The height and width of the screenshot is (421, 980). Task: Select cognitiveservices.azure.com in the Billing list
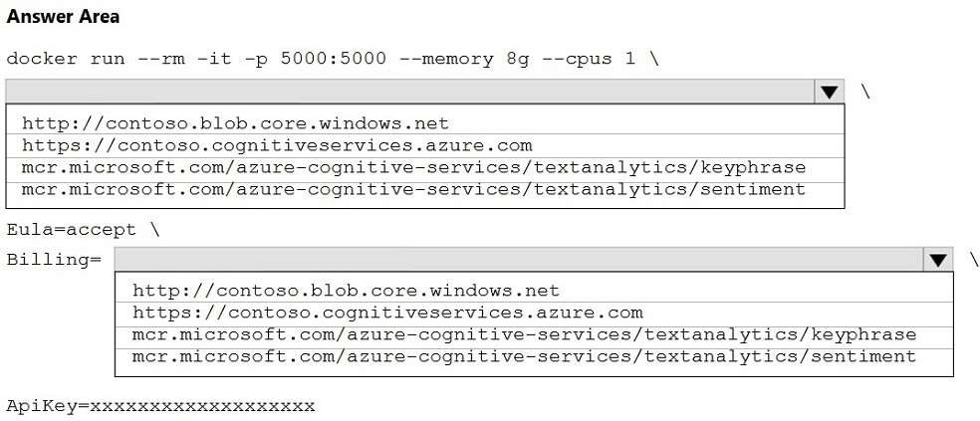387,313
